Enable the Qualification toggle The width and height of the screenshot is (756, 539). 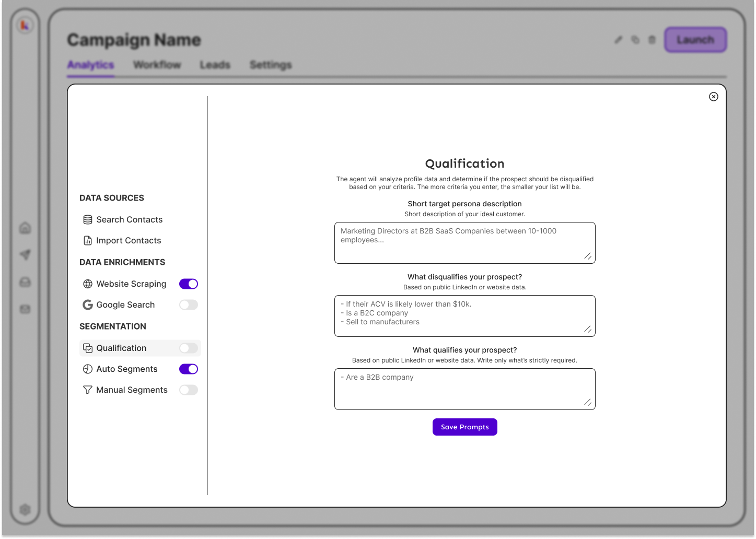click(189, 348)
